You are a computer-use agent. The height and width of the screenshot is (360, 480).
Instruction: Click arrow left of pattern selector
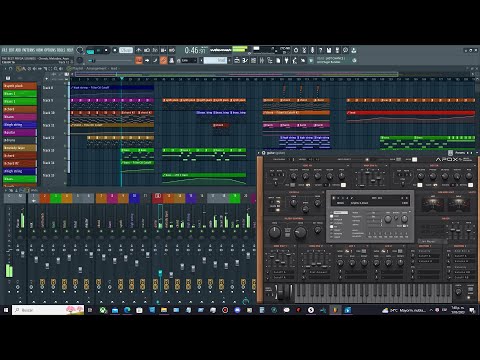[x=201, y=60]
